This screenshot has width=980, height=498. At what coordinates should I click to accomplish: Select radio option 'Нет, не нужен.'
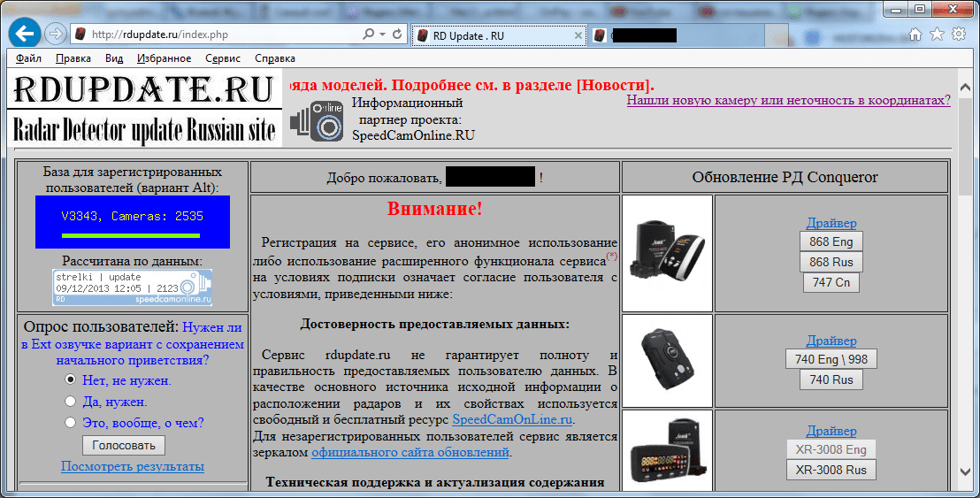pyautogui.click(x=70, y=379)
